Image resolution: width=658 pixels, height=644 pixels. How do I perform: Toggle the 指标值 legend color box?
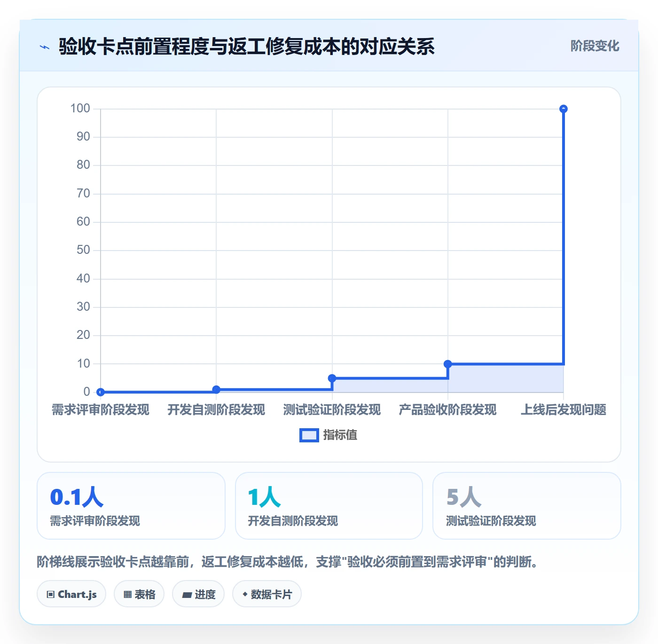[x=309, y=435]
